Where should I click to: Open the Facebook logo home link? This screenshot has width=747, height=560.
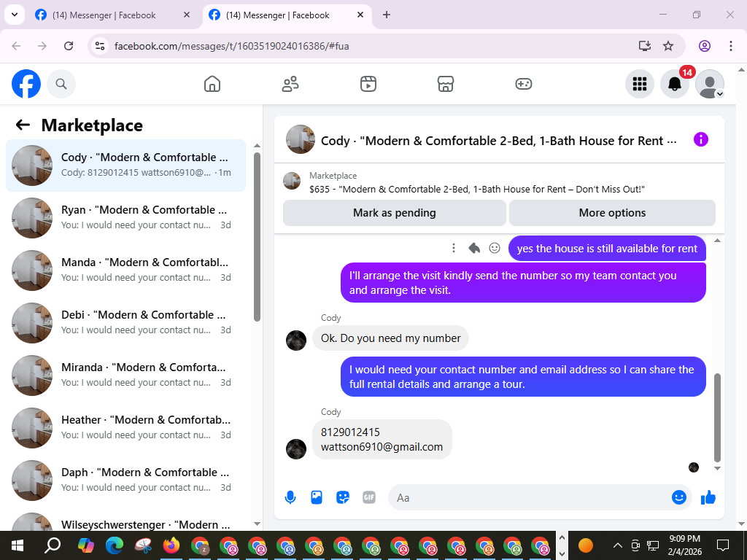point(26,85)
